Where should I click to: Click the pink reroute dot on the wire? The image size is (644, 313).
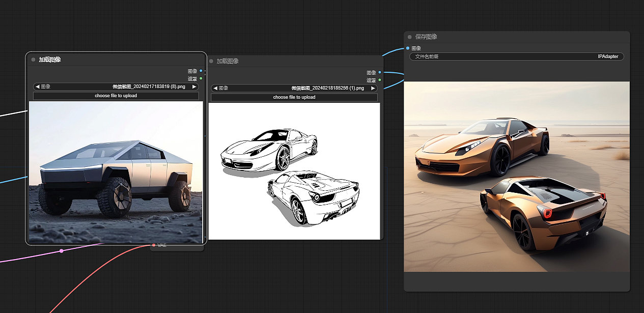click(62, 251)
